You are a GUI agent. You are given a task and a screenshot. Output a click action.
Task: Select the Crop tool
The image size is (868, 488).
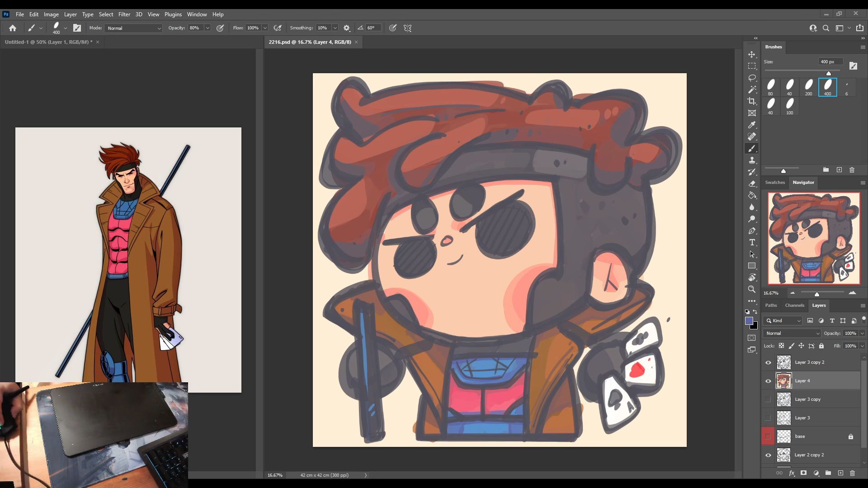pyautogui.click(x=752, y=101)
